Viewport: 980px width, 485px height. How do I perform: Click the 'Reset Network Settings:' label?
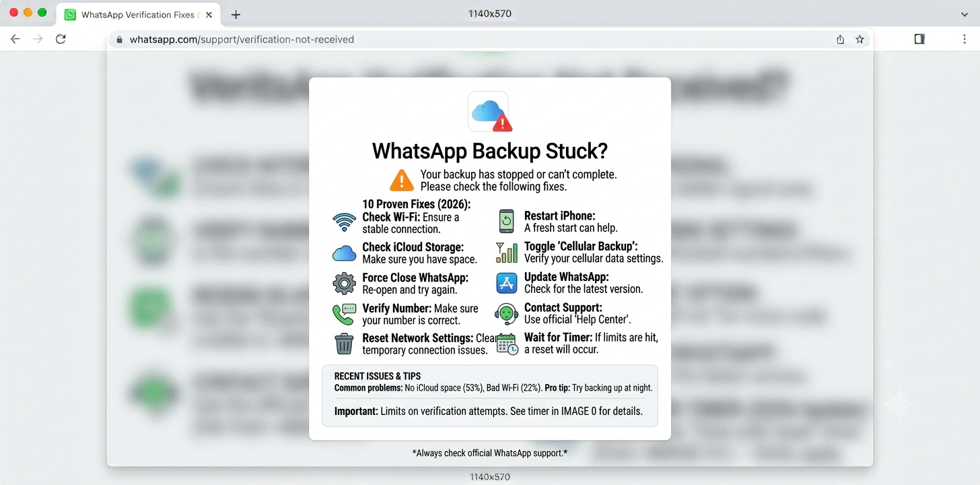pos(417,338)
